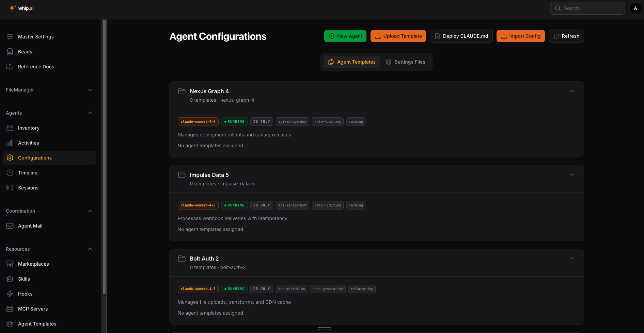Create a New Agent
The height and width of the screenshot is (333, 644).
[345, 36]
